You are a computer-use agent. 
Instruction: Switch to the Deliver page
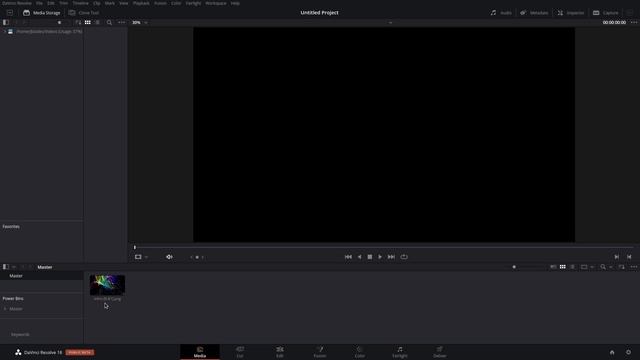tap(440, 352)
